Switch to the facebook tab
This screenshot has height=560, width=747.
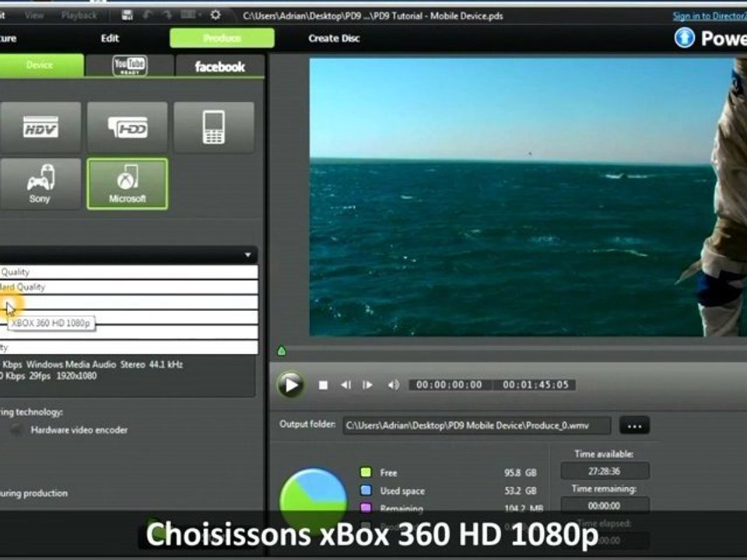coord(219,66)
